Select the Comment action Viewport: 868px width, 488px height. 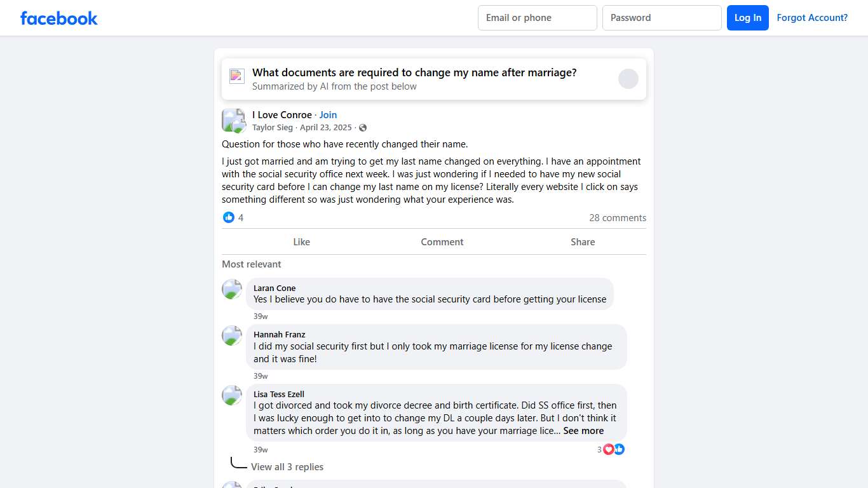(x=442, y=242)
